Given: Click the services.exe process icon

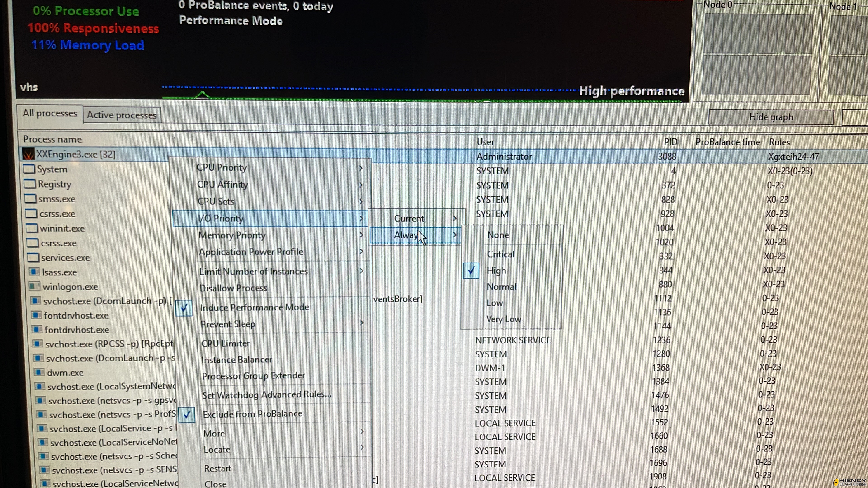Looking at the screenshot, I should coord(33,257).
